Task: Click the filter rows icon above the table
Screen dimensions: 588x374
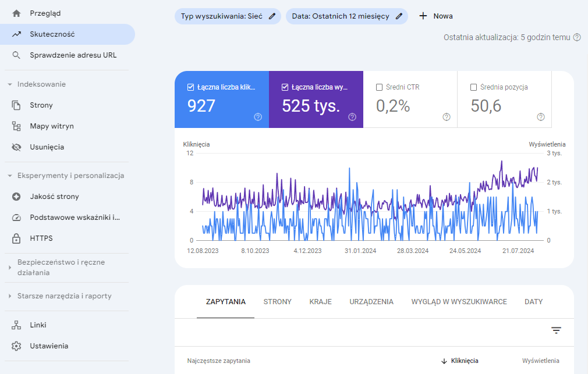Action: 556,330
